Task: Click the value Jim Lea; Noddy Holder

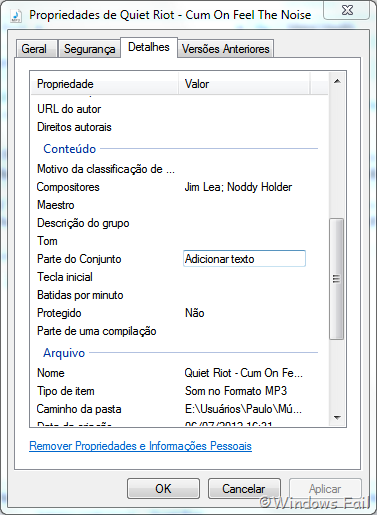Action: point(238,187)
